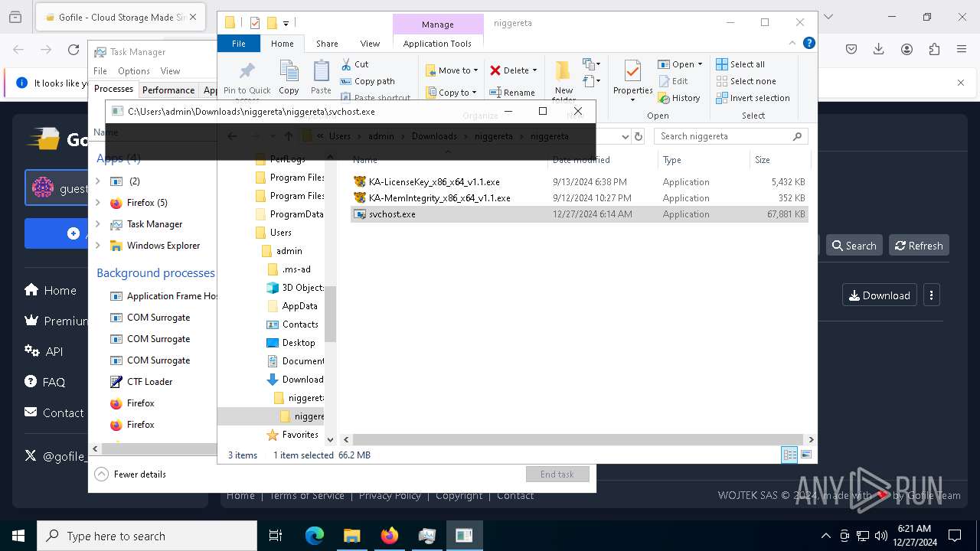Switch to Performance tab in Task Manager
The image size is (980, 551).
tap(168, 90)
